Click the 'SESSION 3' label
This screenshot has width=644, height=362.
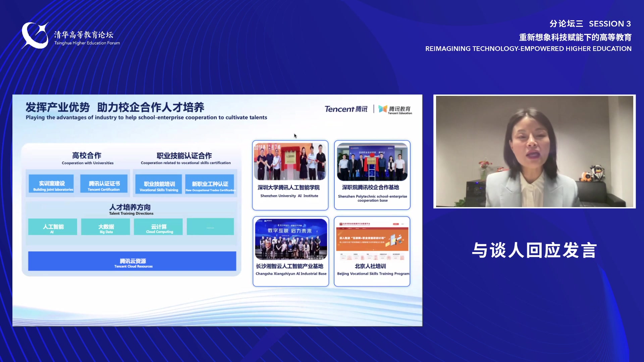click(610, 24)
